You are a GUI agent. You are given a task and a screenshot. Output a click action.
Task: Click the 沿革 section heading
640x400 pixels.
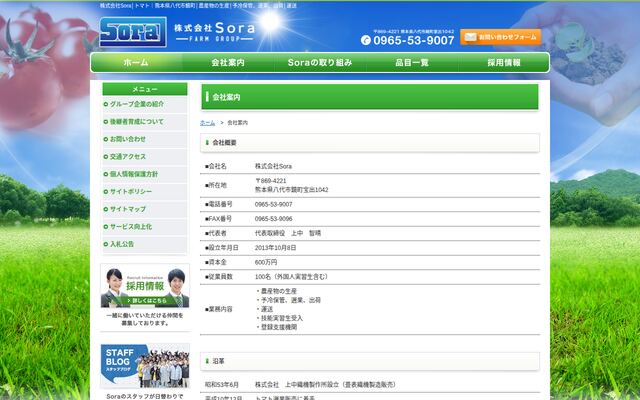pyautogui.click(x=370, y=361)
